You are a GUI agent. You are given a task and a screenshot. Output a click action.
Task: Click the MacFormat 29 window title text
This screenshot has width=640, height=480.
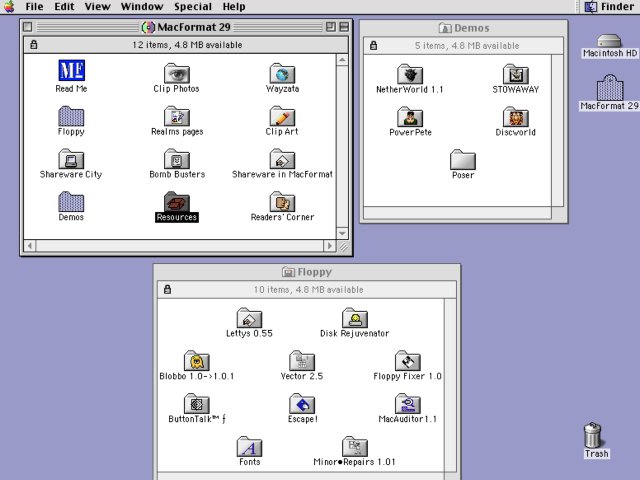(194, 27)
